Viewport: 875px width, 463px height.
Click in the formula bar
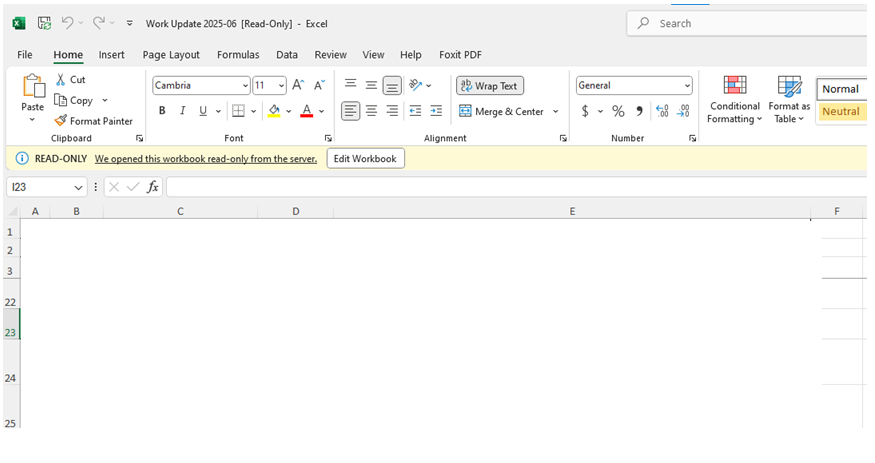point(516,187)
